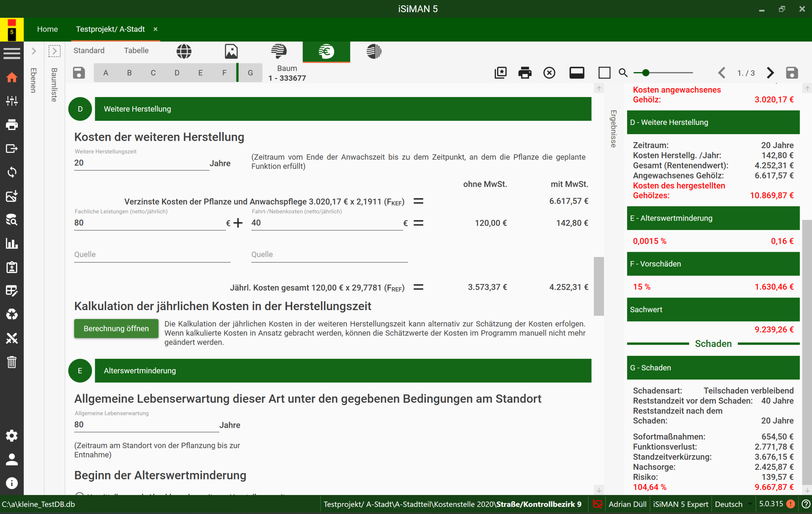Screen dimensions: 812x514
Task: Jump to section G
Action: 251,73
